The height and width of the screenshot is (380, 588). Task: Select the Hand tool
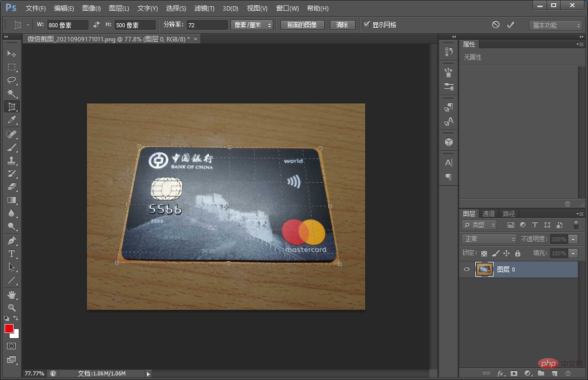click(x=12, y=295)
